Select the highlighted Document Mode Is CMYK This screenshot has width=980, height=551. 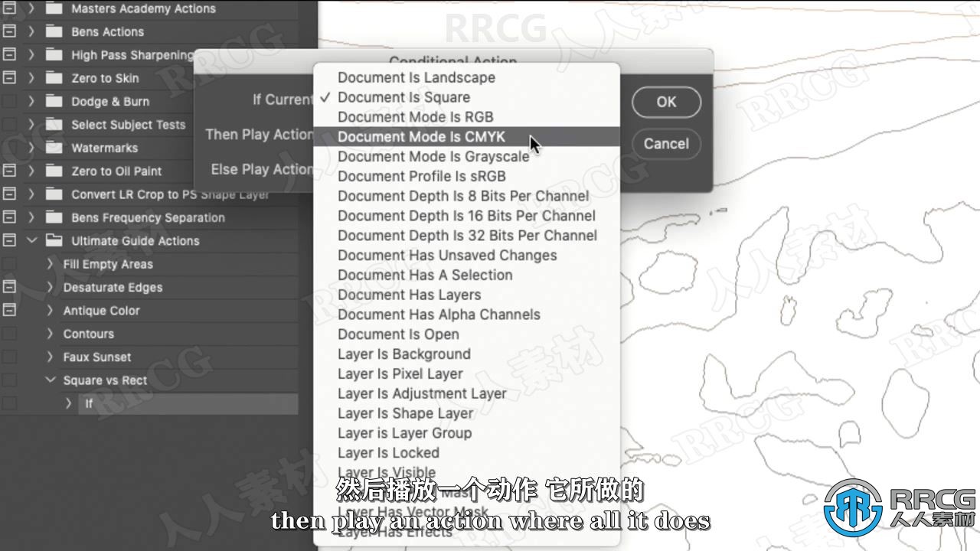[x=466, y=137]
